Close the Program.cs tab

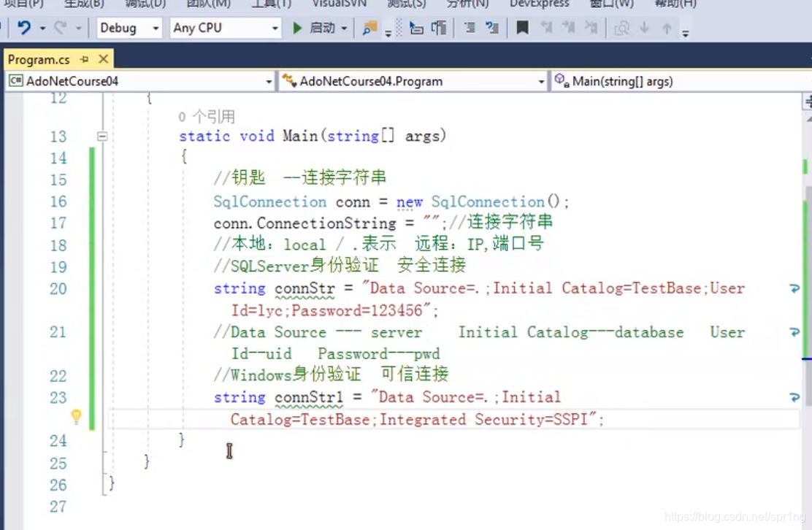click(104, 59)
